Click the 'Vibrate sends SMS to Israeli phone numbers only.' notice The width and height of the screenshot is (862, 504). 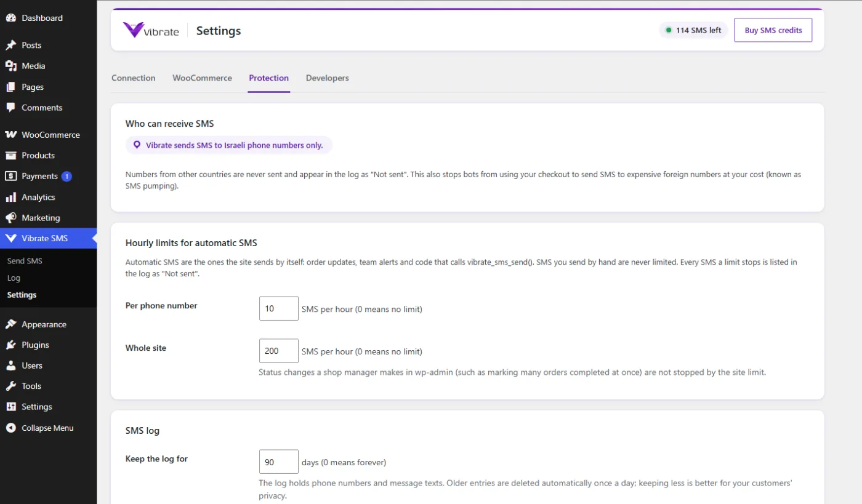(229, 145)
